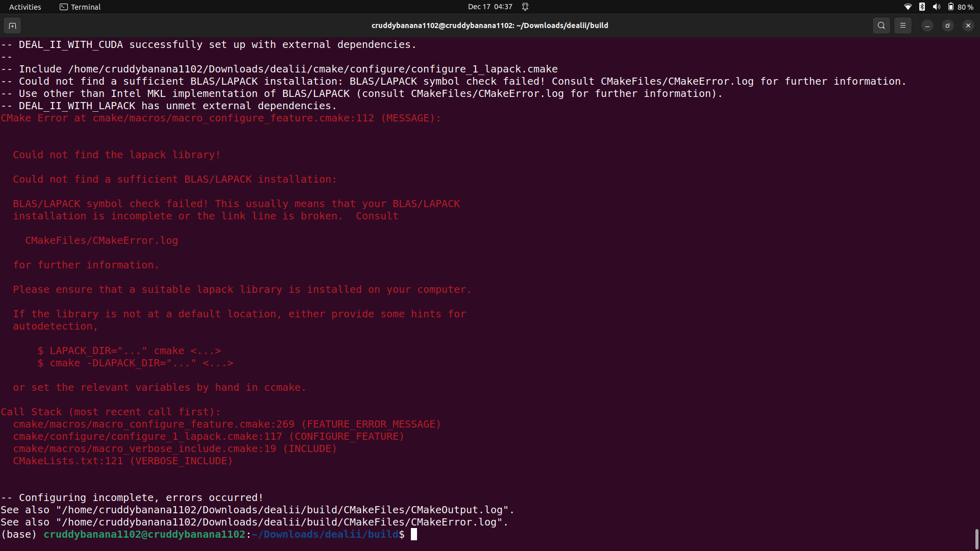Viewport: 980px width, 551px height.
Task: Click 'macro_configure_feature.cmake:269 (FEATURE_ERROR_MESSAGE)' line
Action: pyautogui.click(x=227, y=424)
